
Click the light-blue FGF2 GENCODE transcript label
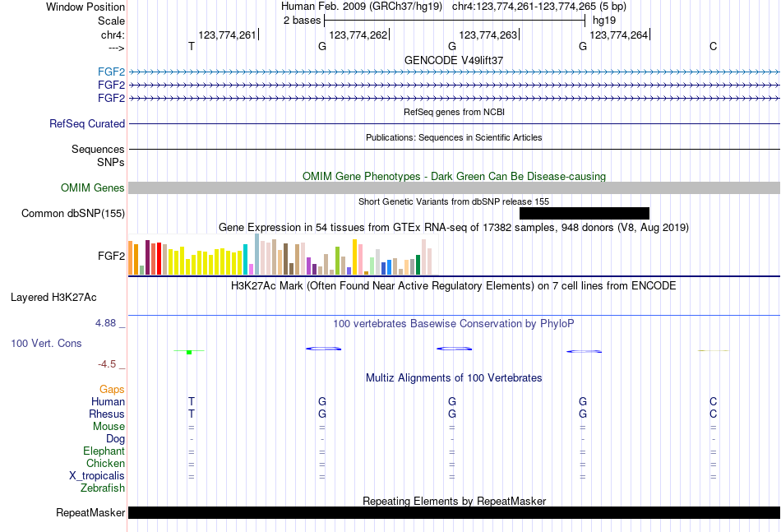point(111,72)
